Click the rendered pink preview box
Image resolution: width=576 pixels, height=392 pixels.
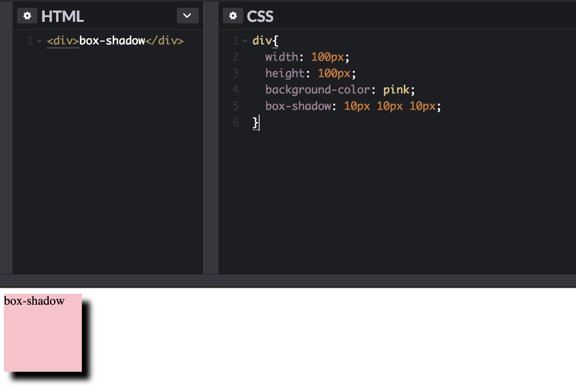click(42, 335)
